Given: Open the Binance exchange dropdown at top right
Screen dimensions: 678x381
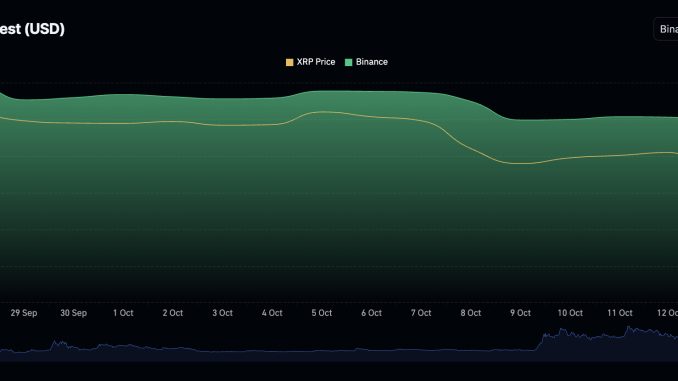Looking at the screenshot, I should tap(666, 29).
